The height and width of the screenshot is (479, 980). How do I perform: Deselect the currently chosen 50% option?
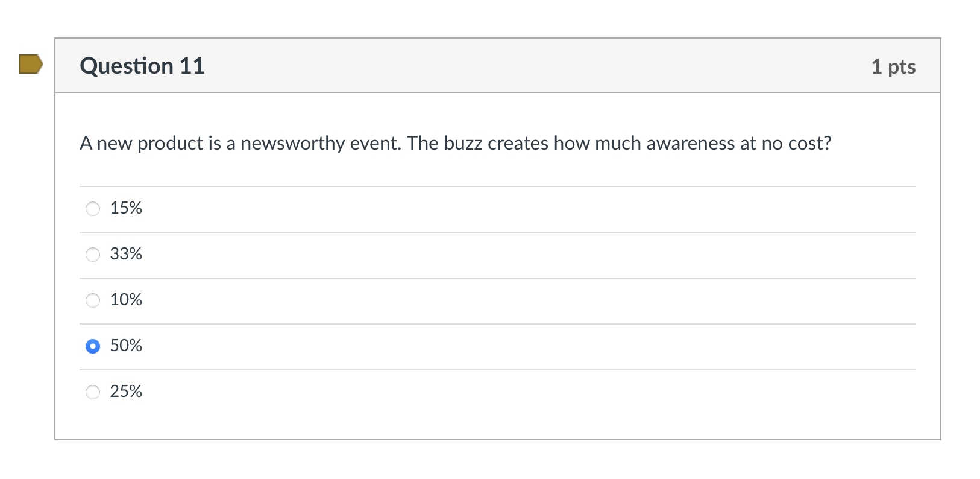[92, 346]
